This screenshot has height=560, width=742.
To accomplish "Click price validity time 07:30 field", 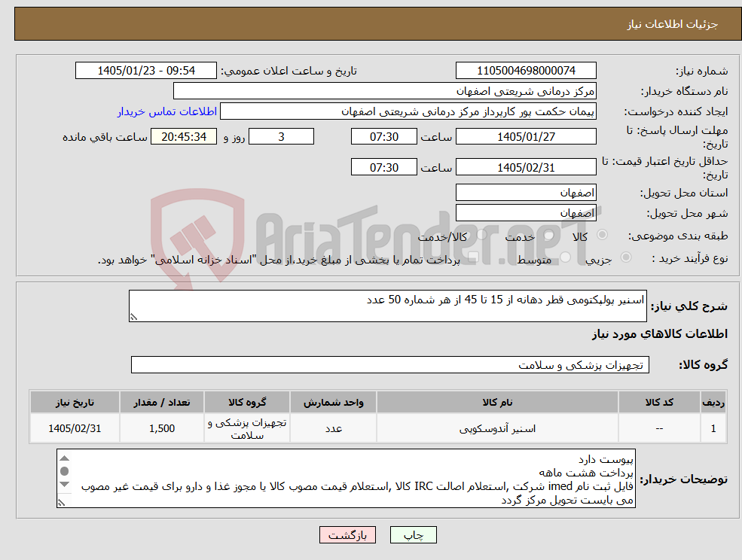I will click(x=383, y=167).
